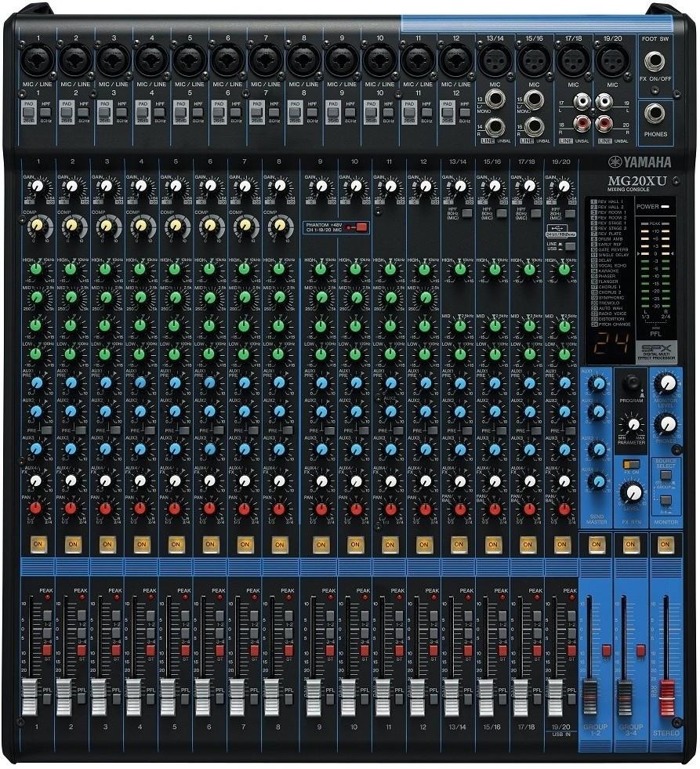Toggle the FX ON switch

click(x=632, y=463)
